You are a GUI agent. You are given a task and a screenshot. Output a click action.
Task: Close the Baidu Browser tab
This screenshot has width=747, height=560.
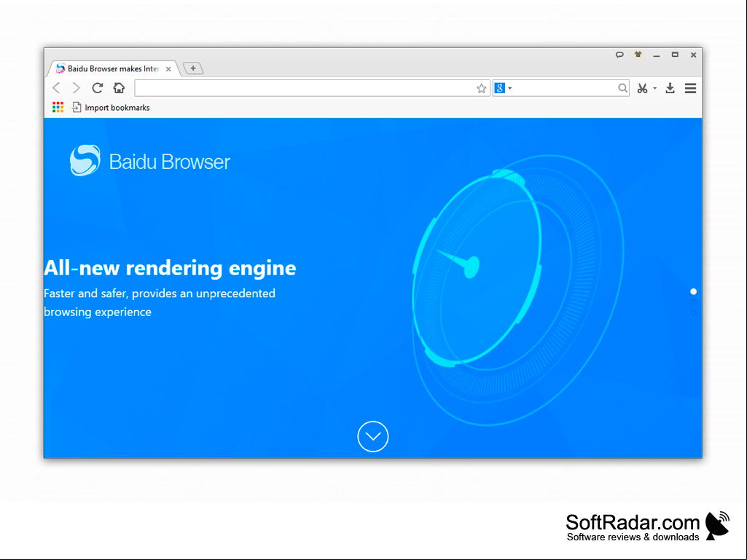pos(168,69)
